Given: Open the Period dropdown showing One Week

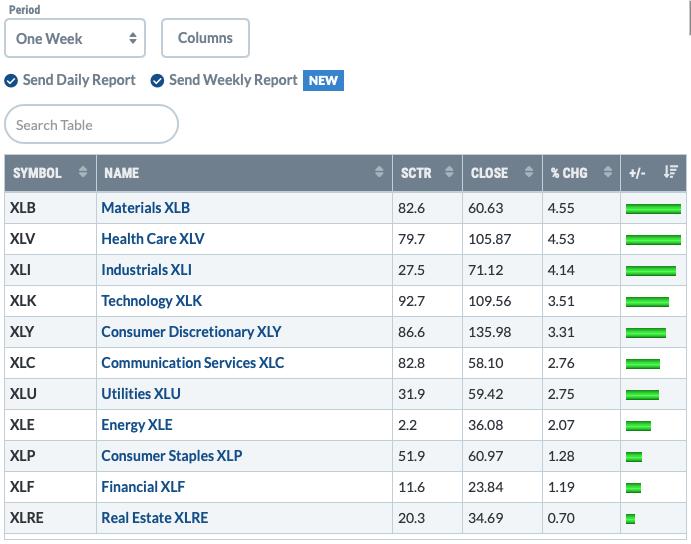Looking at the screenshot, I should click(x=75, y=38).
